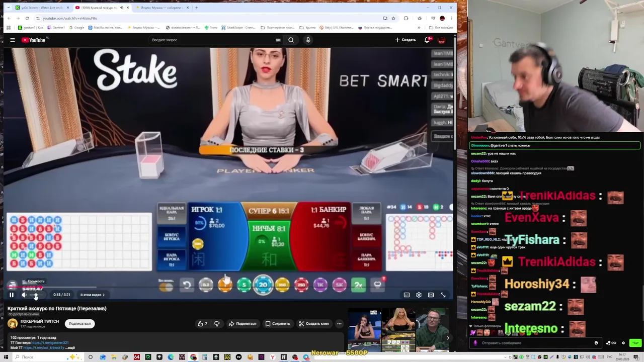Start voice search with the microphone

click(308, 40)
